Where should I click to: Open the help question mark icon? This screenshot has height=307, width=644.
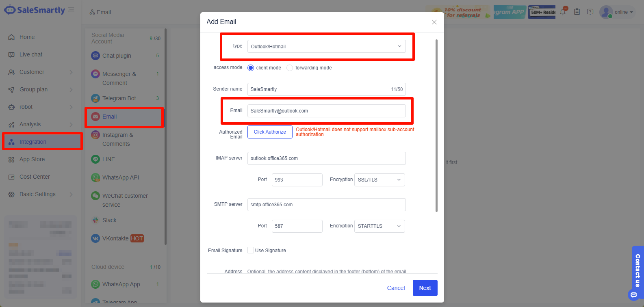click(x=590, y=12)
